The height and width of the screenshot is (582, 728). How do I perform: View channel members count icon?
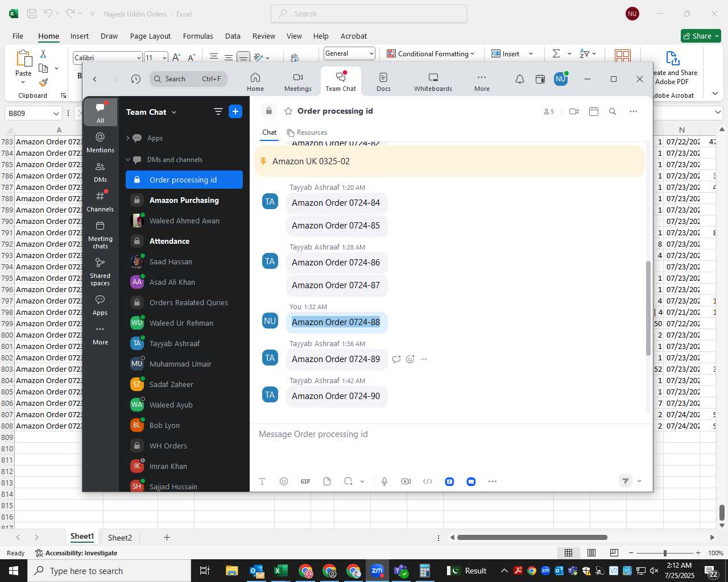[x=548, y=111]
